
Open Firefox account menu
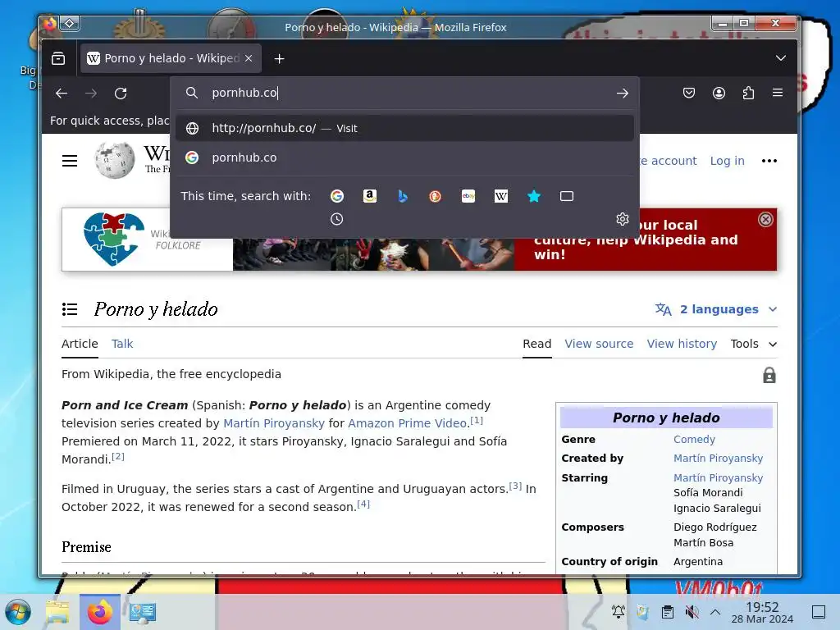719,94
